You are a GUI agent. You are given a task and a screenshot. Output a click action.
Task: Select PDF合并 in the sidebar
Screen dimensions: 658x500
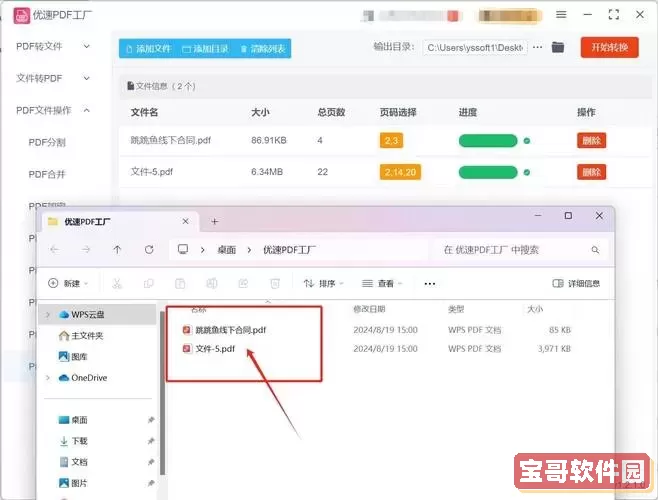pyautogui.click(x=47, y=174)
